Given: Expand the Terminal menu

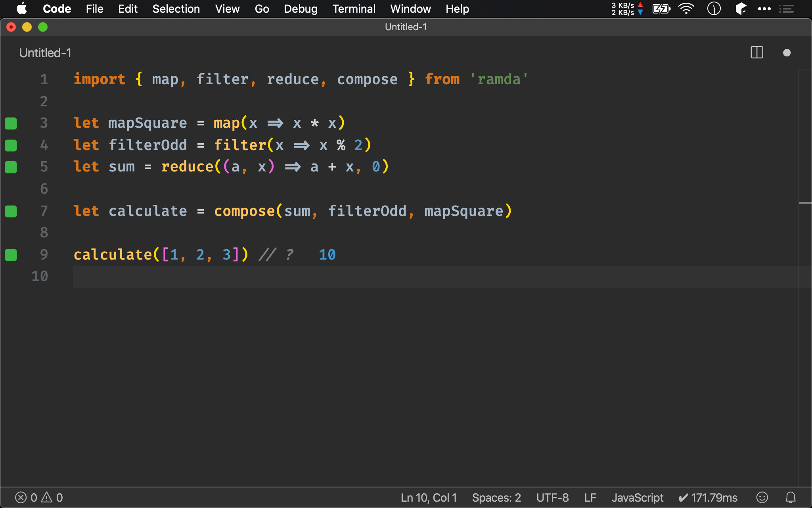Looking at the screenshot, I should [x=353, y=8].
